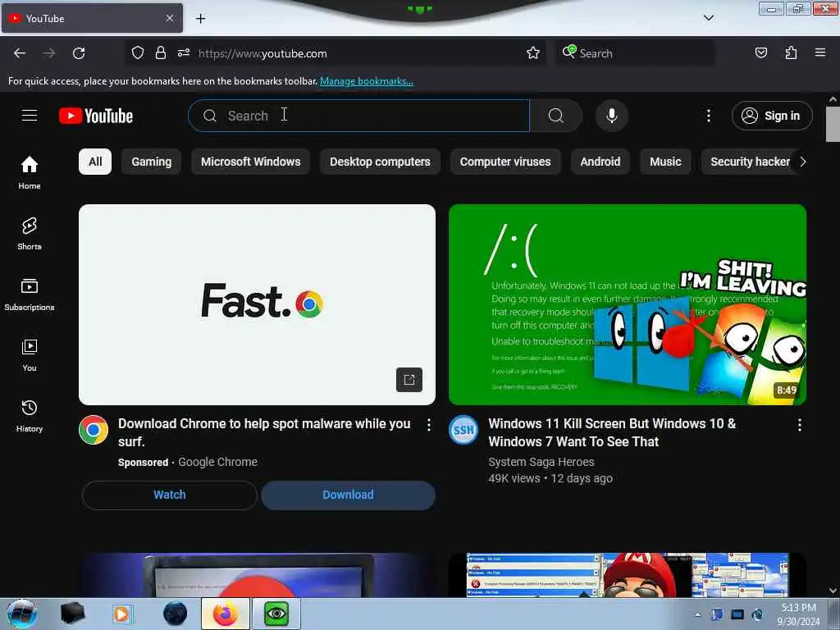Select the Desktop computers chip
Screen dimensions: 840x630
(380, 162)
